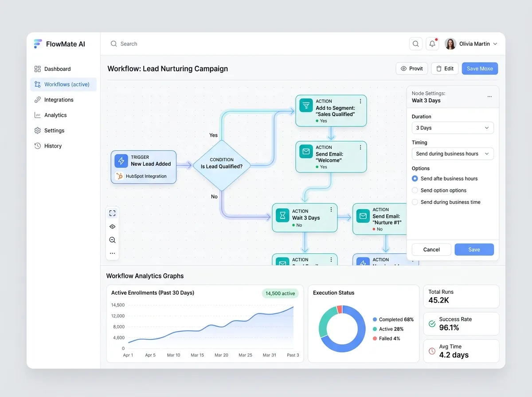The height and width of the screenshot is (397, 532).
Task: Open three-dot menu on Wait 3 Days node
Action: coord(331,210)
